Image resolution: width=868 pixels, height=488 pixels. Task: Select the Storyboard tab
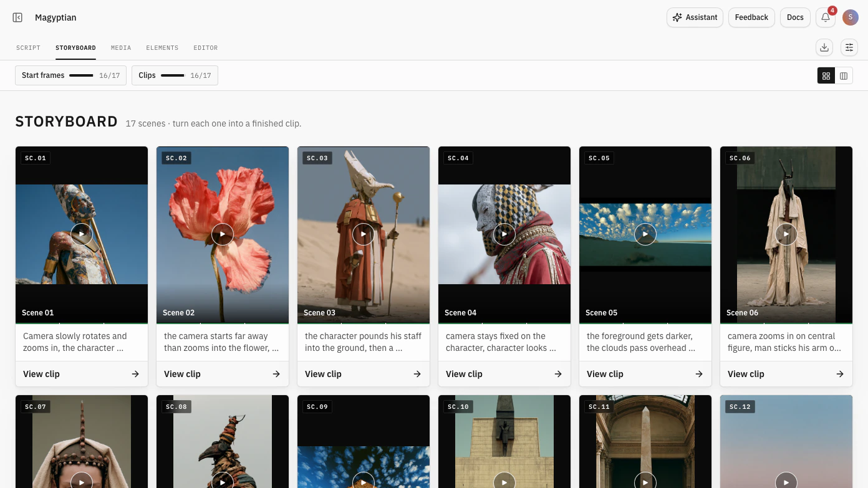(75, 48)
